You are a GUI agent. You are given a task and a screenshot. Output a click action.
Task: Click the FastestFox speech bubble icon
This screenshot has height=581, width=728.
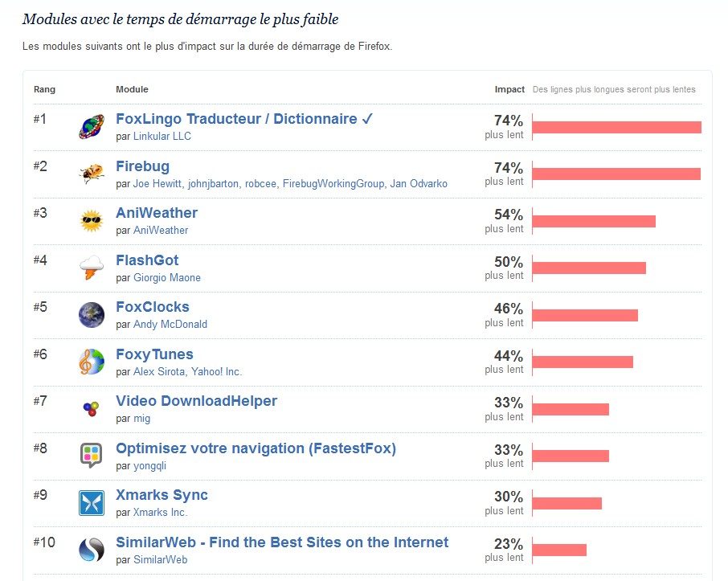click(92, 456)
